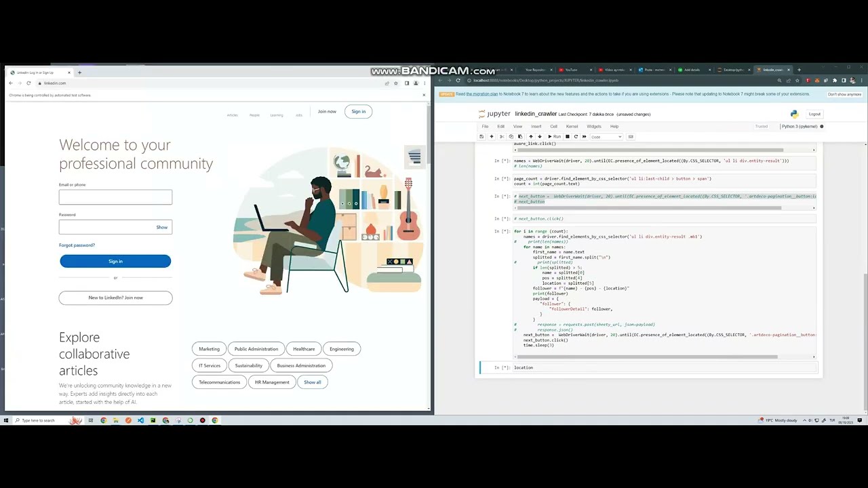Bookmark linkedin.com with the star icon
Viewport: 868px width, 488px height.
(396, 83)
